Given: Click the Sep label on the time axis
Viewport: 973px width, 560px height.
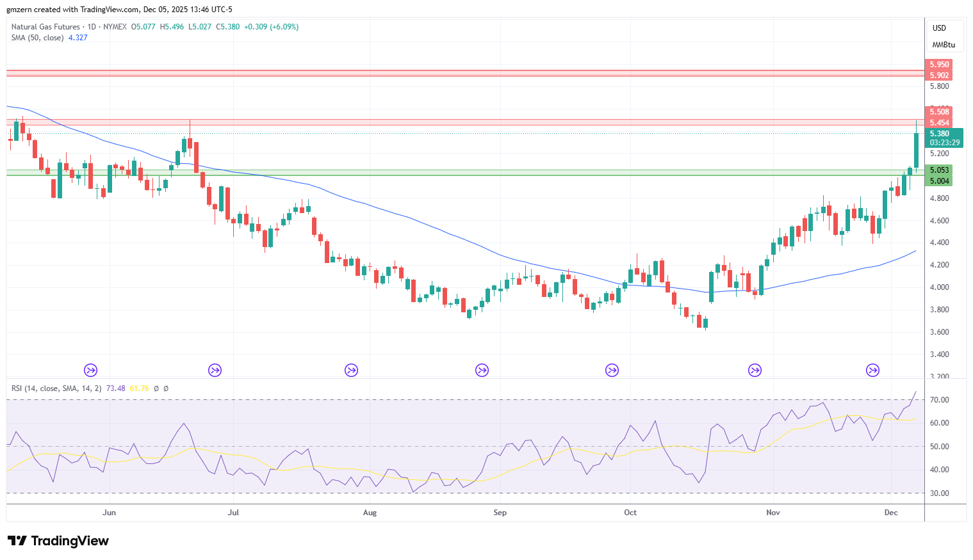Looking at the screenshot, I should tap(500, 513).
